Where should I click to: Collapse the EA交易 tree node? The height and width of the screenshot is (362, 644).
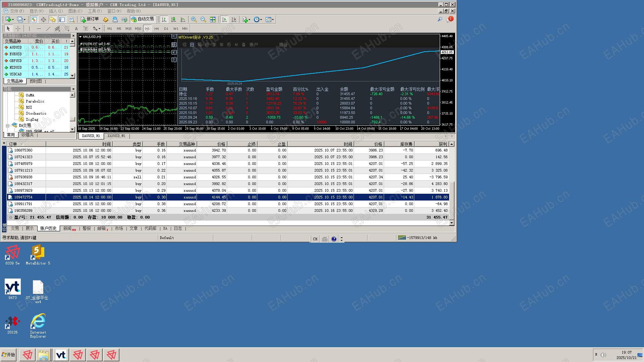(7, 126)
